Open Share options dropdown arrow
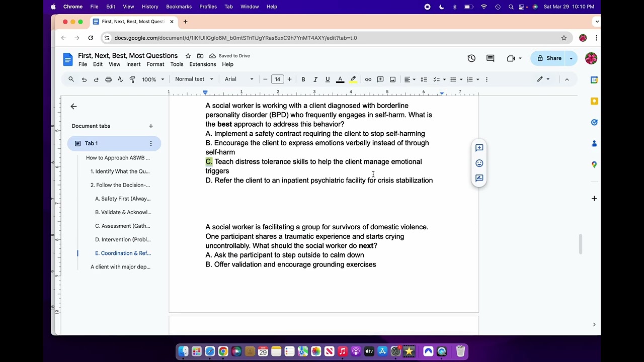 571,58
